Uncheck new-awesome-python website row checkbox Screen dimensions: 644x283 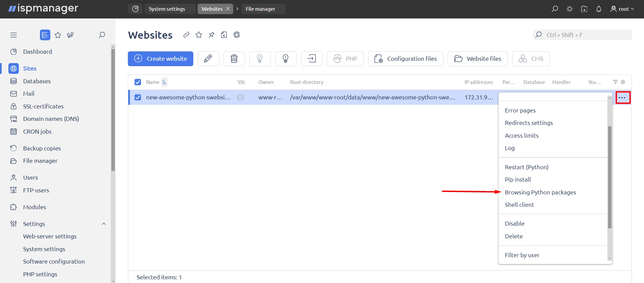click(138, 97)
